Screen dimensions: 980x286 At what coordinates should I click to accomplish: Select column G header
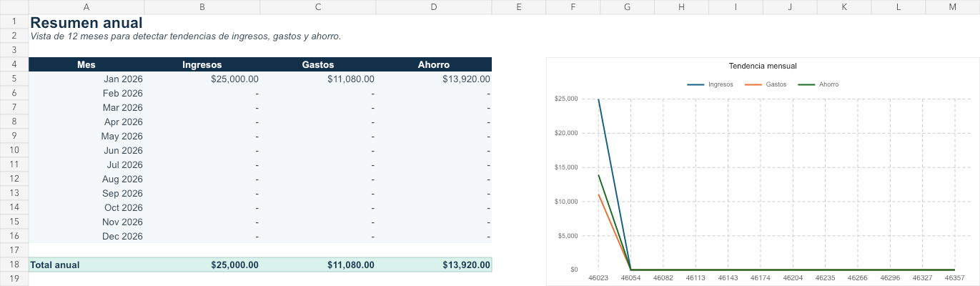(628, 7)
